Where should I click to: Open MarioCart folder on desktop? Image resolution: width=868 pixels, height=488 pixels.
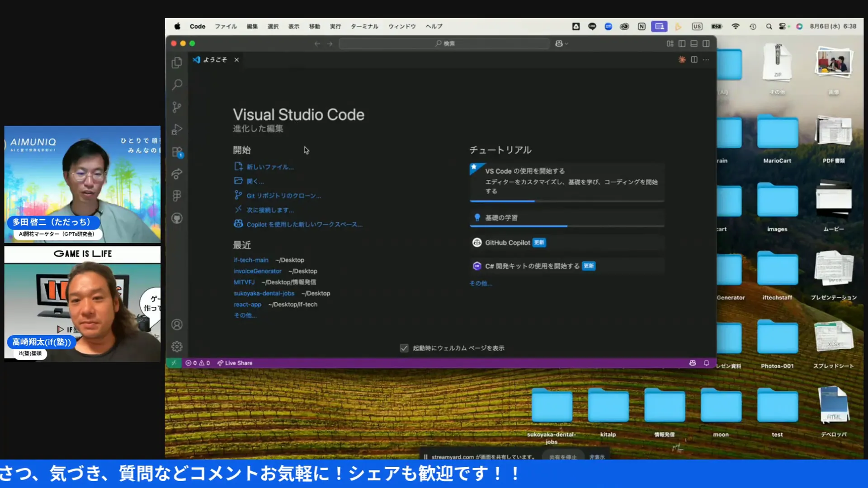click(x=777, y=139)
